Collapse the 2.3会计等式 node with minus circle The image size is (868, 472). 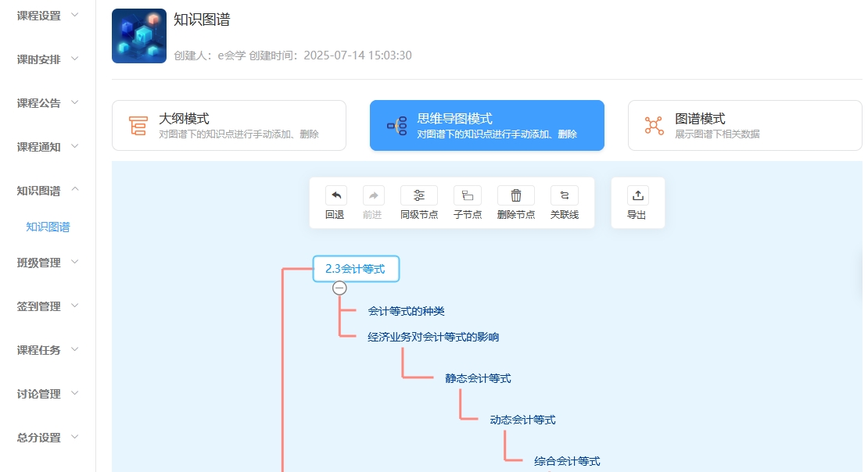[x=339, y=288]
